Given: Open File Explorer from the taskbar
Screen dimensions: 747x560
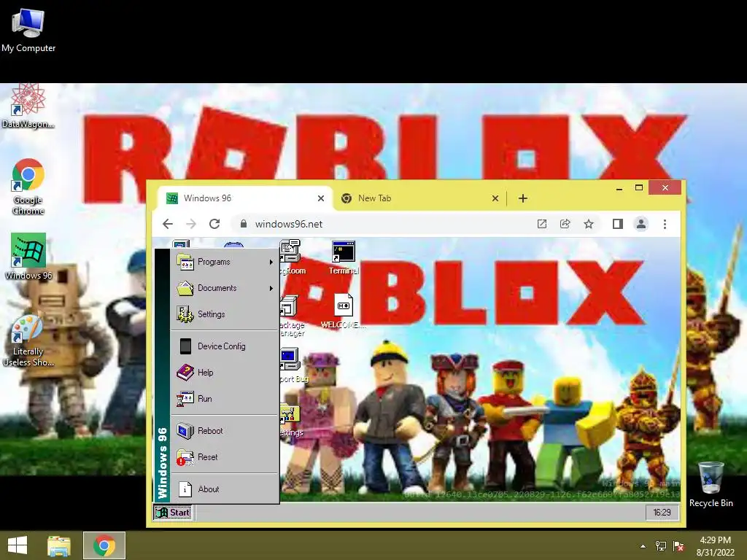Looking at the screenshot, I should pyautogui.click(x=58, y=545).
